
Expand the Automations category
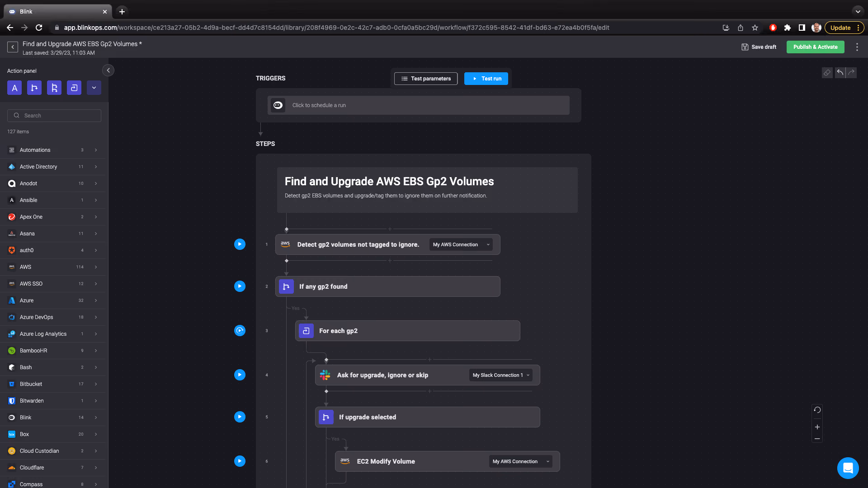tap(52, 150)
